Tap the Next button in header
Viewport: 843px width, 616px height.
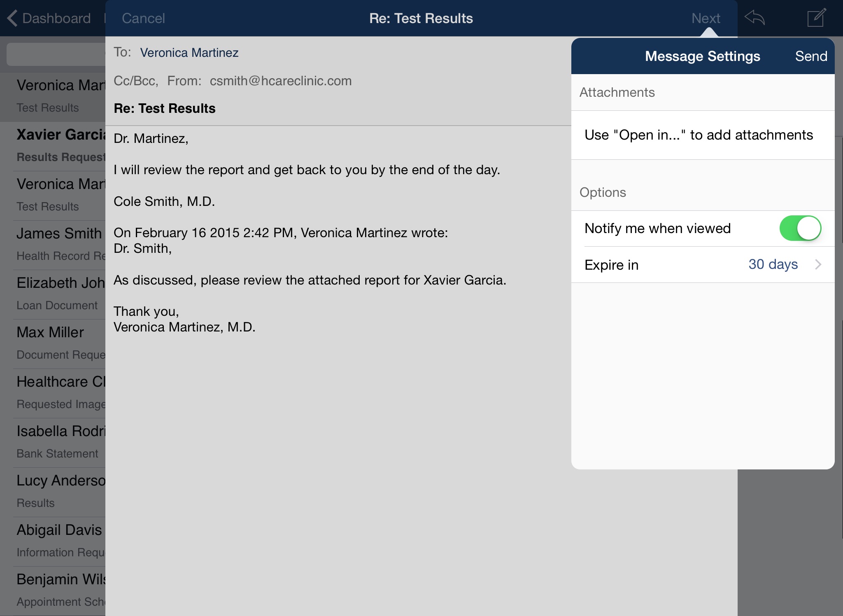click(x=706, y=18)
